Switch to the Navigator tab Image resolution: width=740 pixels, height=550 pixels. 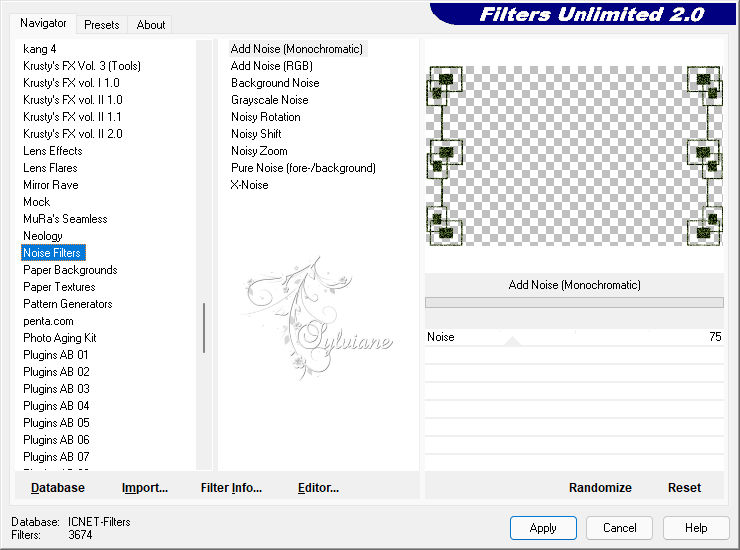(x=43, y=23)
